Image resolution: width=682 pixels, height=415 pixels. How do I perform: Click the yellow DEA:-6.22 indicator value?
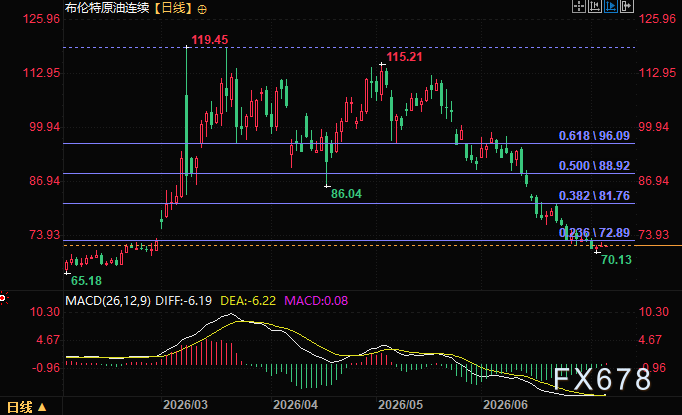pos(248,301)
